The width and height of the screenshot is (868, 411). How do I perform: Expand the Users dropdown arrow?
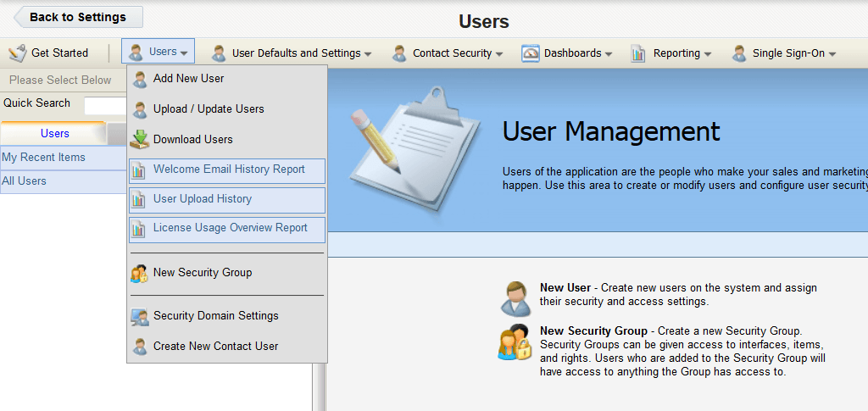(184, 53)
